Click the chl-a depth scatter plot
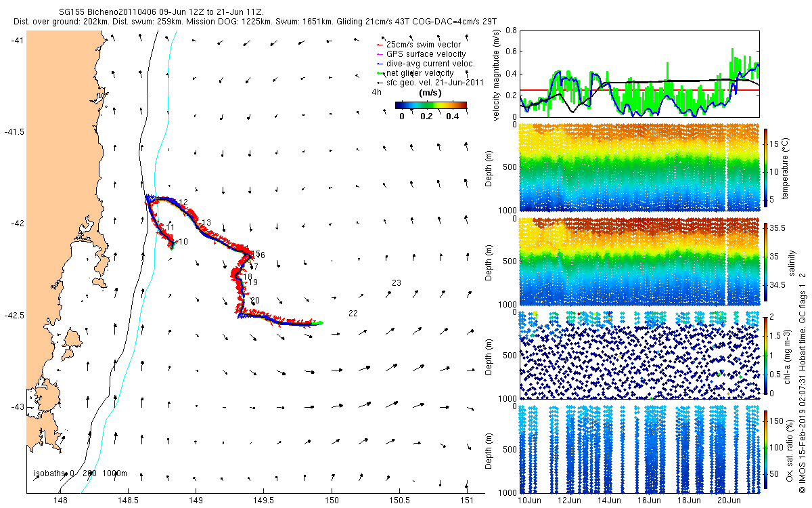 pos(639,355)
